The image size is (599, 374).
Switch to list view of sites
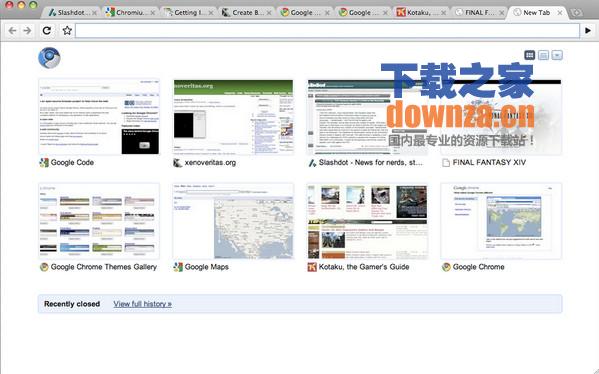(543, 55)
